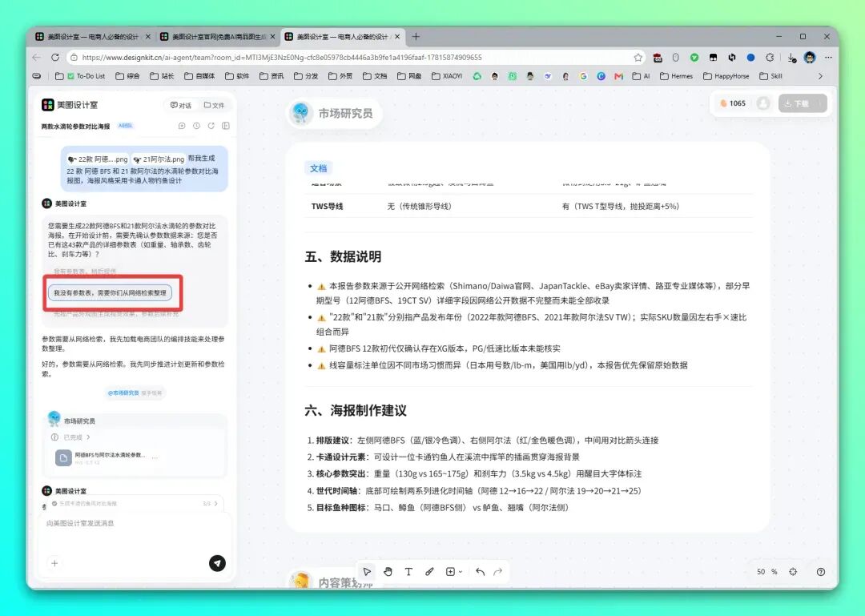Screen dimensions: 865x616
Task: Collapse the chat sidebar panel
Action: coord(226,126)
